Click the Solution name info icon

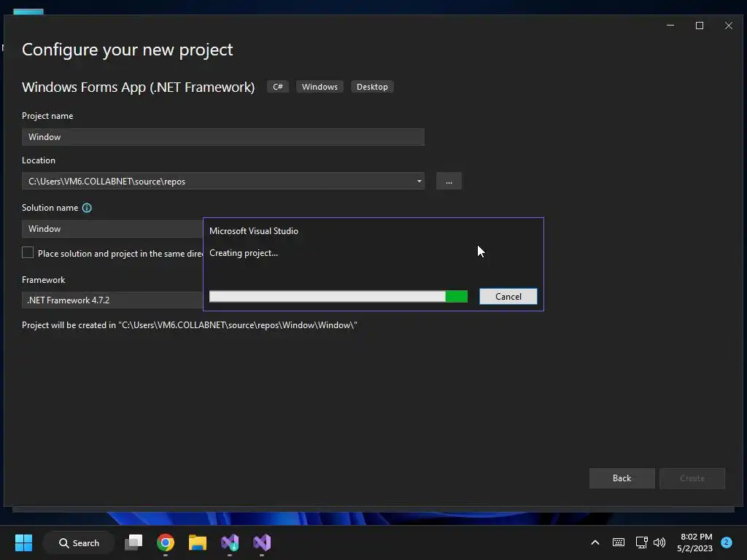(x=87, y=208)
